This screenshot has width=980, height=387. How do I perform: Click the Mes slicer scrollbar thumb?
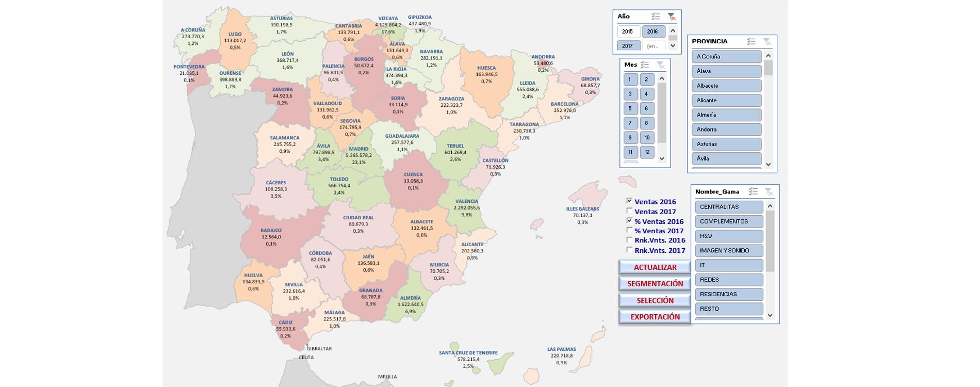coord(662,112)
